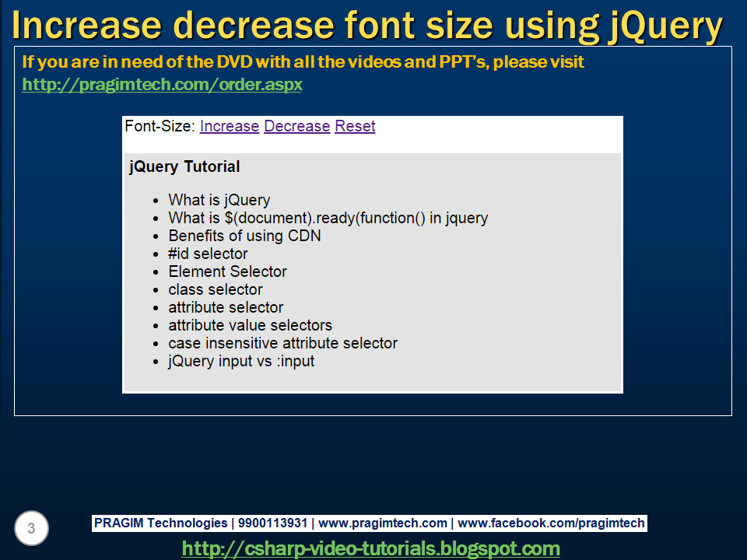Click the 'jQuery input vs :input' item
This screenshot has height=560, width=747.
[241, 361]
